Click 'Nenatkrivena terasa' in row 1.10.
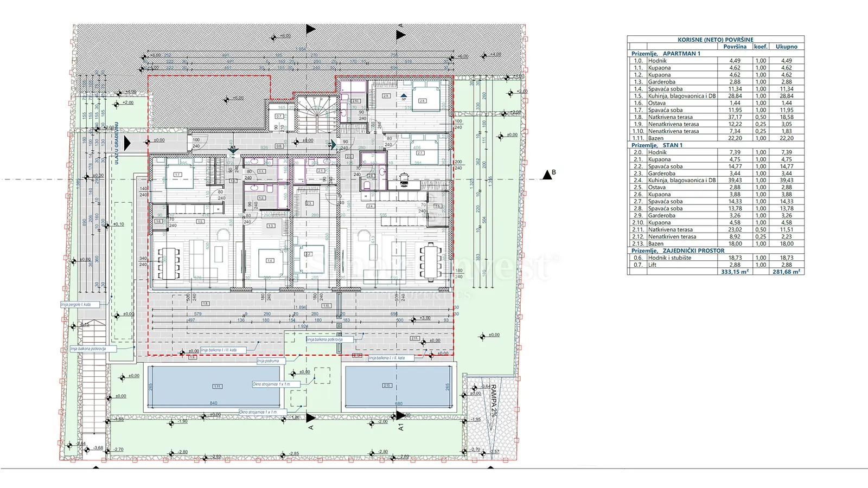Viewport: 868px width, 488px height. point(673,131)
